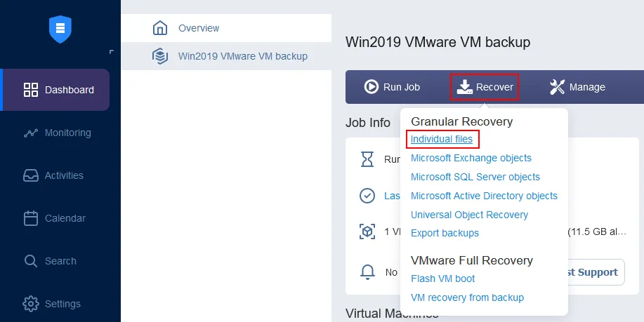Collapse the Recover dropdown menu
The image size is (644, 322).
[x=485, y=87]
